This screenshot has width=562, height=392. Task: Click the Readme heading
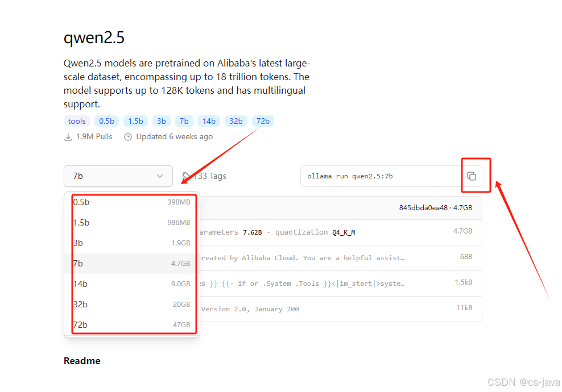click(x=82, y=361)
